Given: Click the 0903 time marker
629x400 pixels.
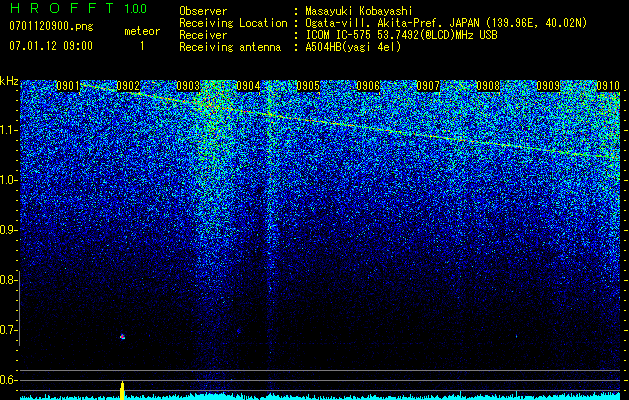Looking at the screenshot, I should 188,86.
